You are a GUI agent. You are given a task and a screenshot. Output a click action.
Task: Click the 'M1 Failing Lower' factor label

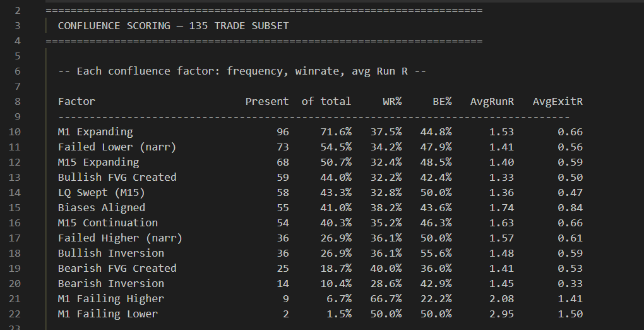[108, 314]
